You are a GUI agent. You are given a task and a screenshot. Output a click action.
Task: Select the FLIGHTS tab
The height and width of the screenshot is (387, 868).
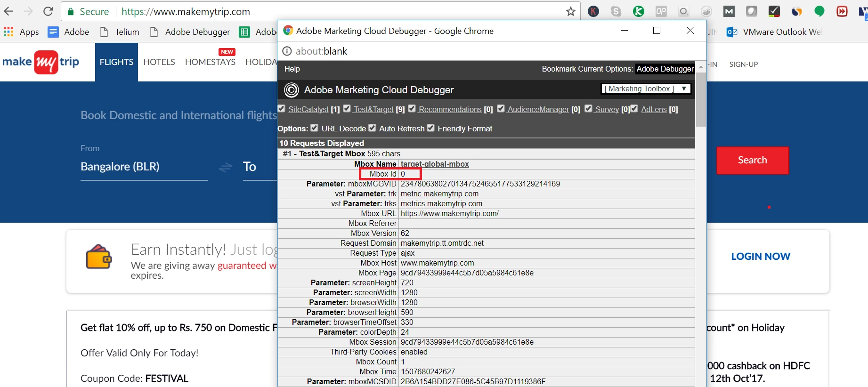click(116, 62)
